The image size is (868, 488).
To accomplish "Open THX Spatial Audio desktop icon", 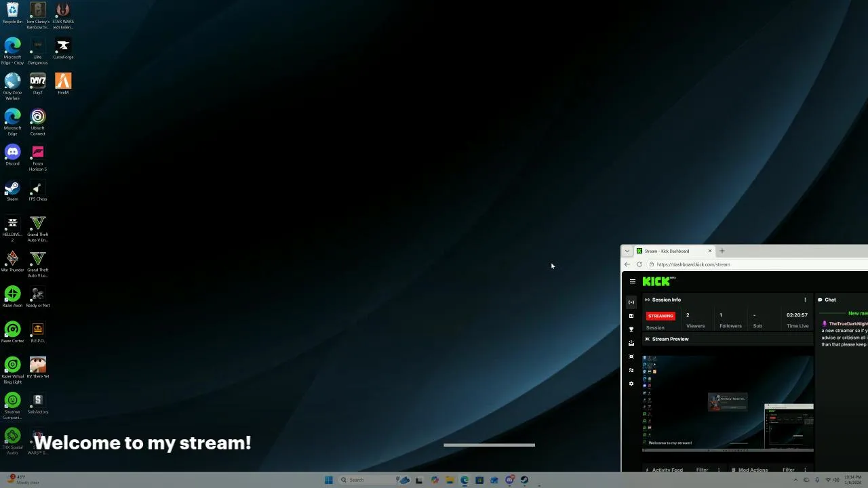I will pyautogui.click(x=12, y=441).
